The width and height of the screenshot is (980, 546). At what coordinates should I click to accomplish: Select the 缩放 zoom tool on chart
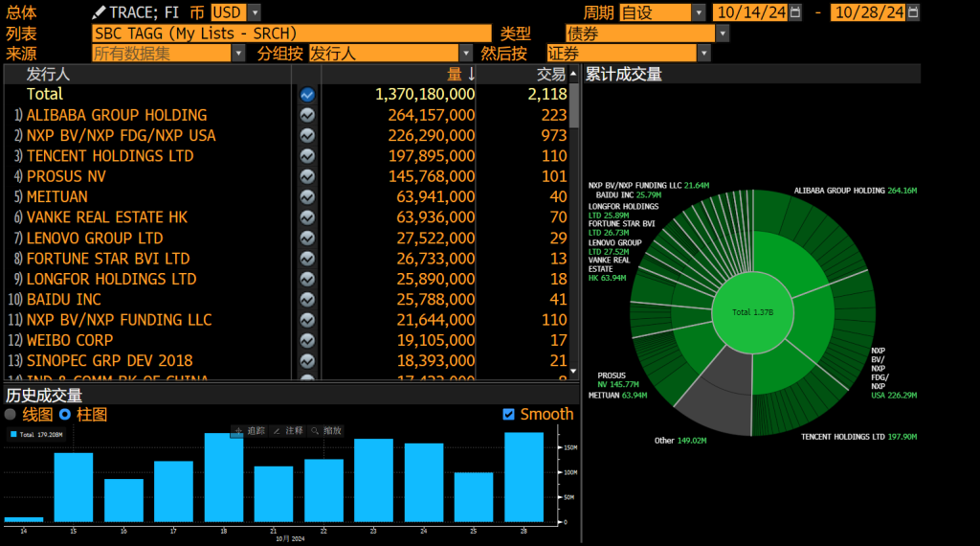click(325, 431)
